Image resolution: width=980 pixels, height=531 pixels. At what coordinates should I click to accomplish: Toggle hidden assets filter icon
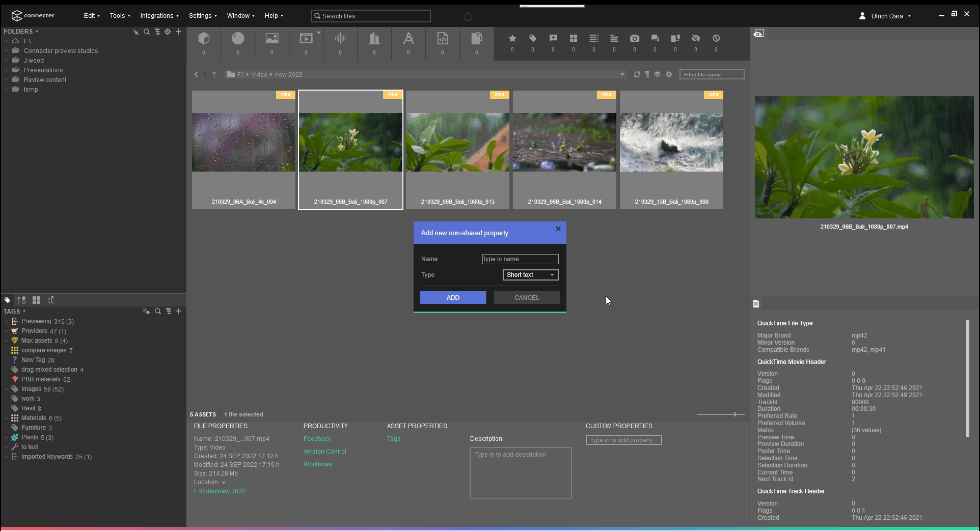696,39
